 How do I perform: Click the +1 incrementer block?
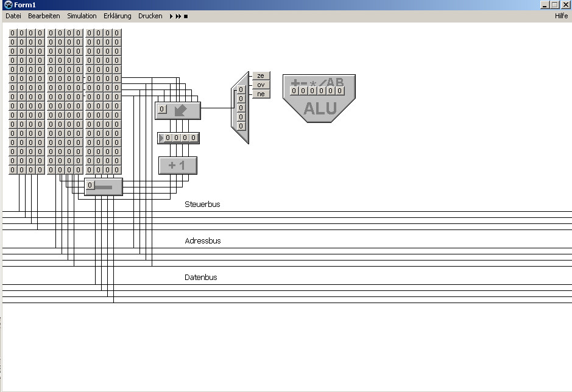click(x=177, y=166)
